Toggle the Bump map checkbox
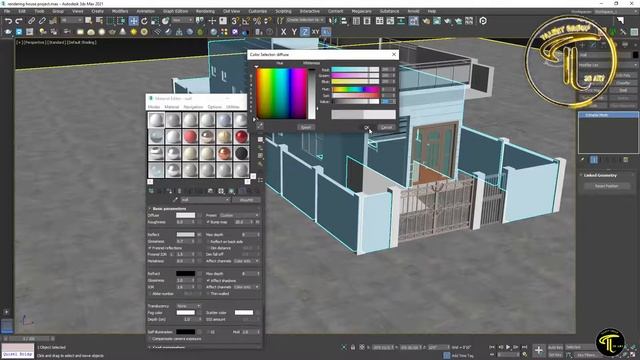640x360 pixels. click(x=208, y=222)
